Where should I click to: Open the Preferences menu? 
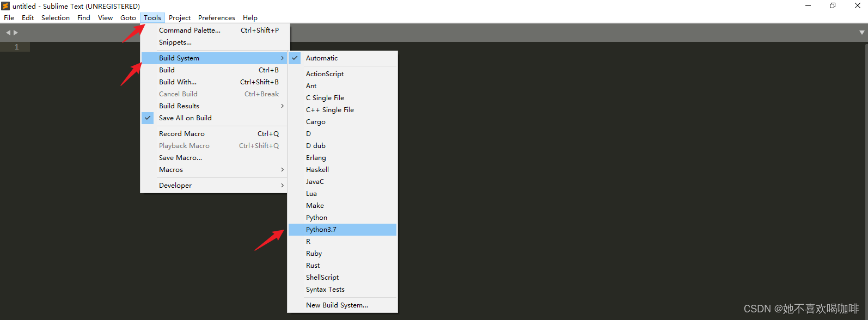(x=217, y=17)
